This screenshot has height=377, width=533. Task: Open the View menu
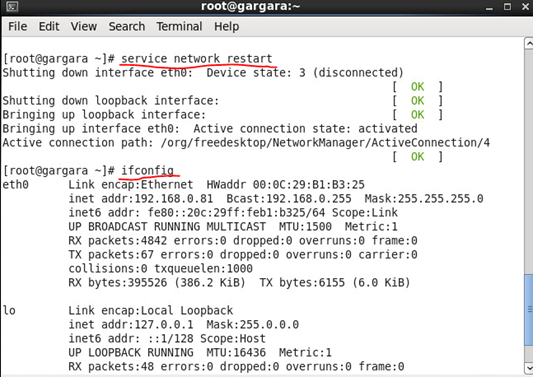[84, 27]
